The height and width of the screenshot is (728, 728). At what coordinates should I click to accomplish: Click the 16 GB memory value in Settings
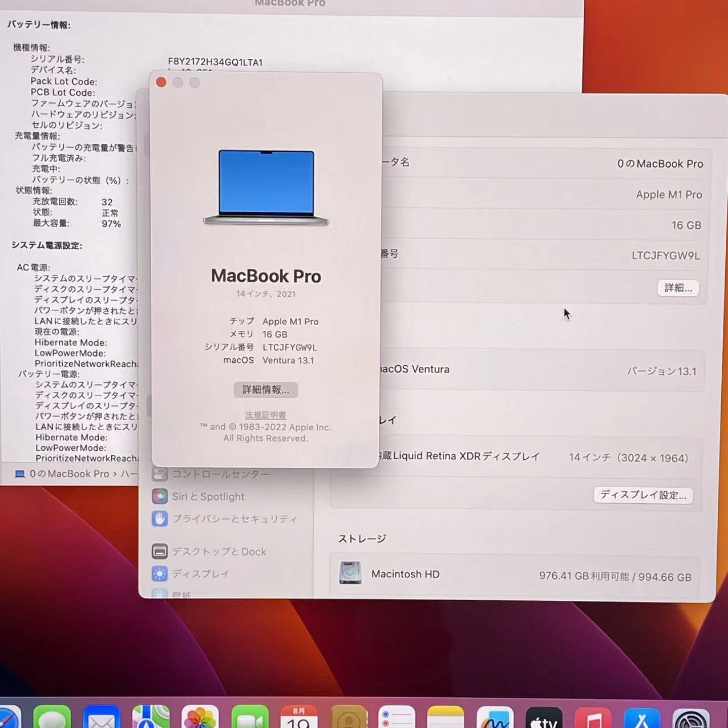coord(686,225)
